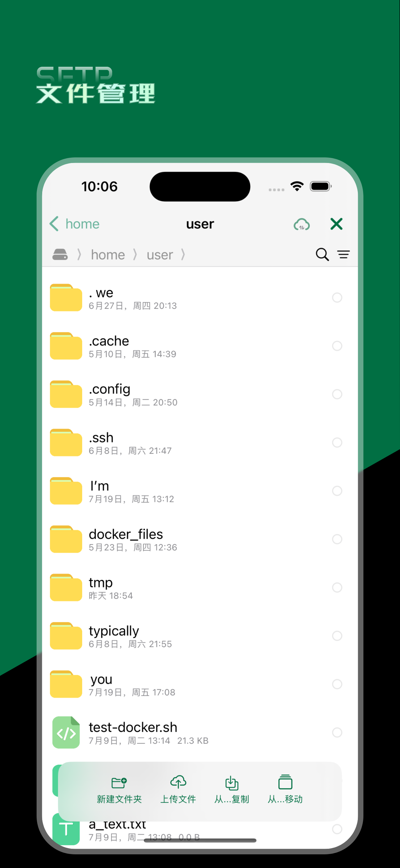The width and height of the screenshot is (400, 868).
Task: Select the I'm folder radio button
Action: (337, 491)
